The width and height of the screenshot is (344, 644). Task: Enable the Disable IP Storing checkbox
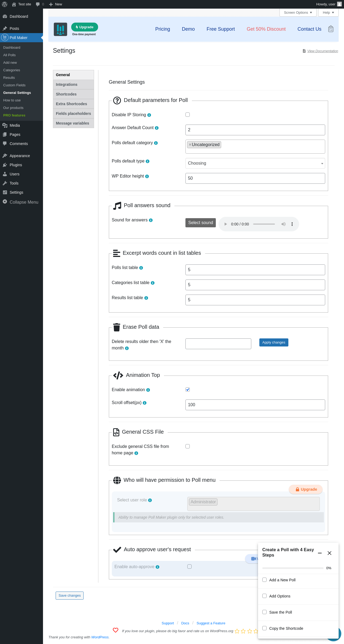click(188, 115)
